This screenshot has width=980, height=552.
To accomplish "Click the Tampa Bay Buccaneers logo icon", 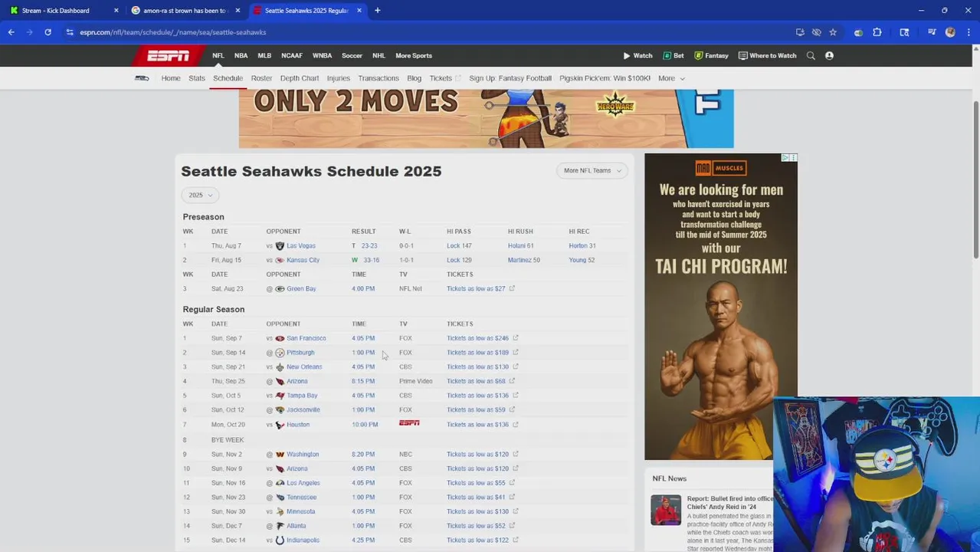I will coord(280,396).
